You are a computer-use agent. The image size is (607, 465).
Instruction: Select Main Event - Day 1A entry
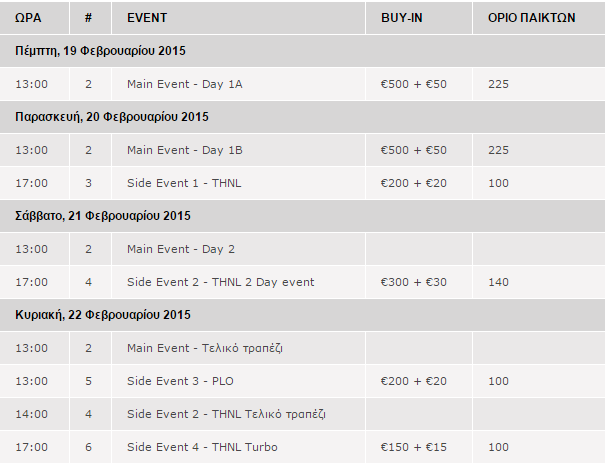[x=185, y=84]
